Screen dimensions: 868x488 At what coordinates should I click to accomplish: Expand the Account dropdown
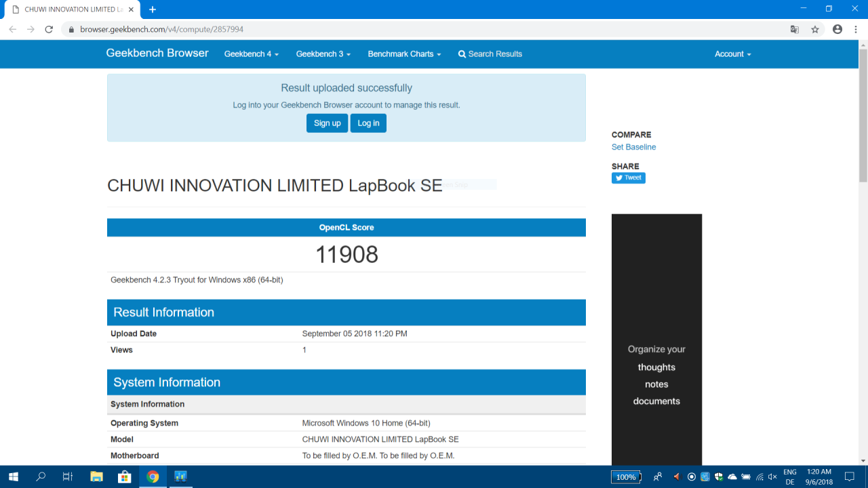click(733, 54)
